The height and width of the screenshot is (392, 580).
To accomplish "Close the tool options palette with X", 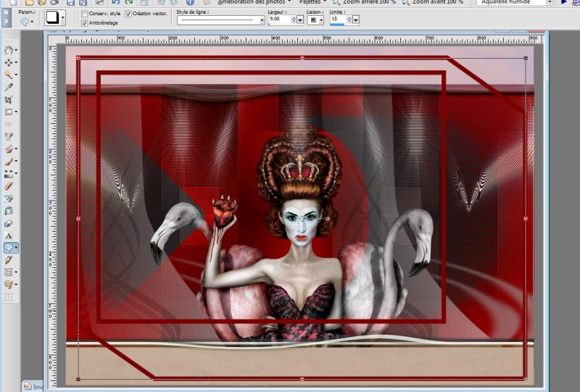I will pyautogui.click(x=6, y=12).
